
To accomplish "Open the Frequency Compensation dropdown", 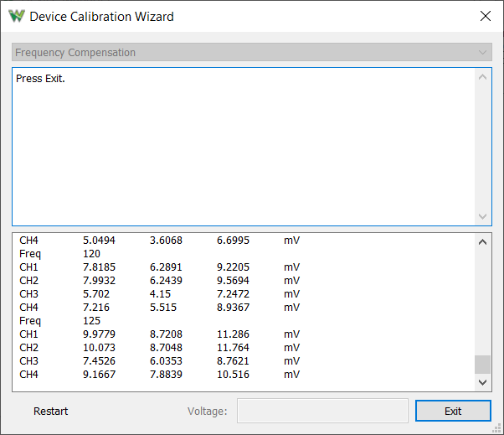I will coord(252,52).
